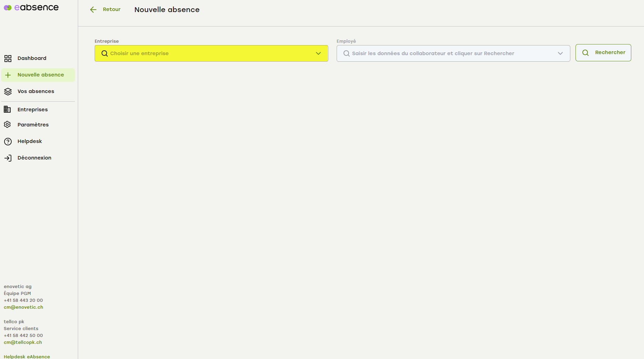This screenshot has height=359, width=644.
Task: Expand the Entreprise dropdown chevron
Action: pos(318,53)
